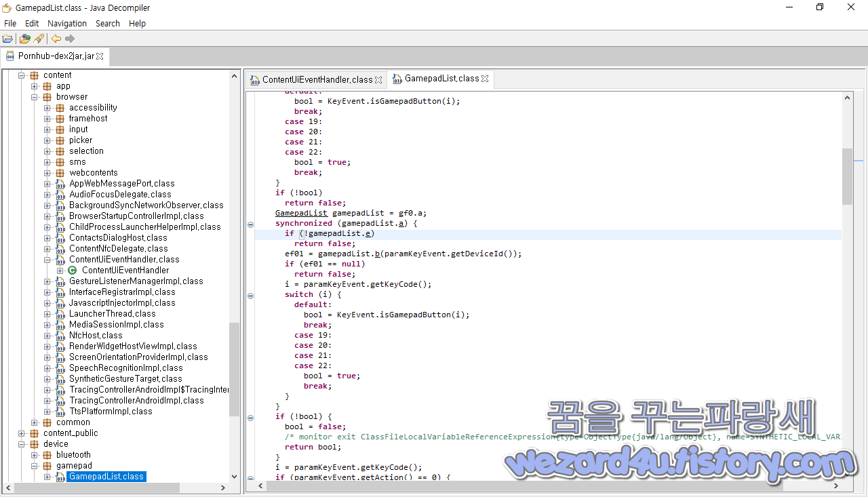Click the AppWebMessagePort.class file icon
The height and width of the screenshot is (497, 868).
60,184
